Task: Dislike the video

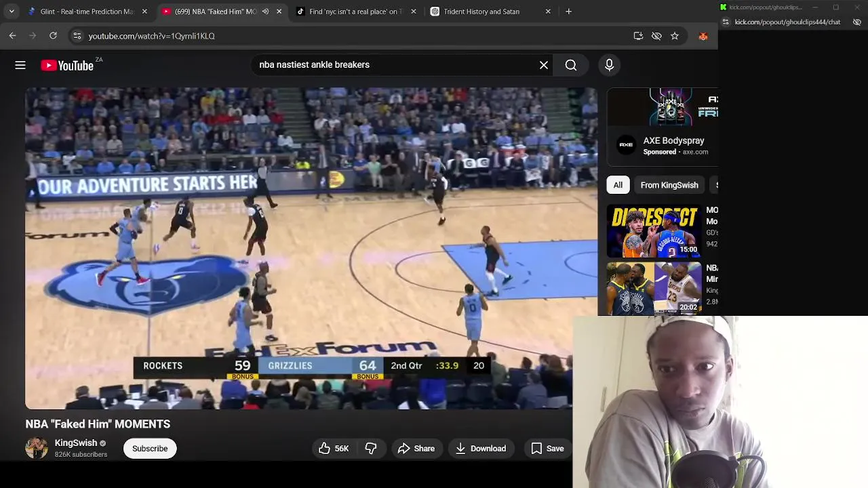Action: point(371,449)
